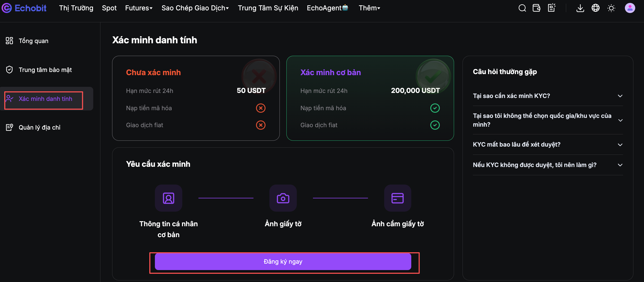
Task: Expand 'KYC mất bao lâu để xét duyệt?'
Action: coord(548,144)
